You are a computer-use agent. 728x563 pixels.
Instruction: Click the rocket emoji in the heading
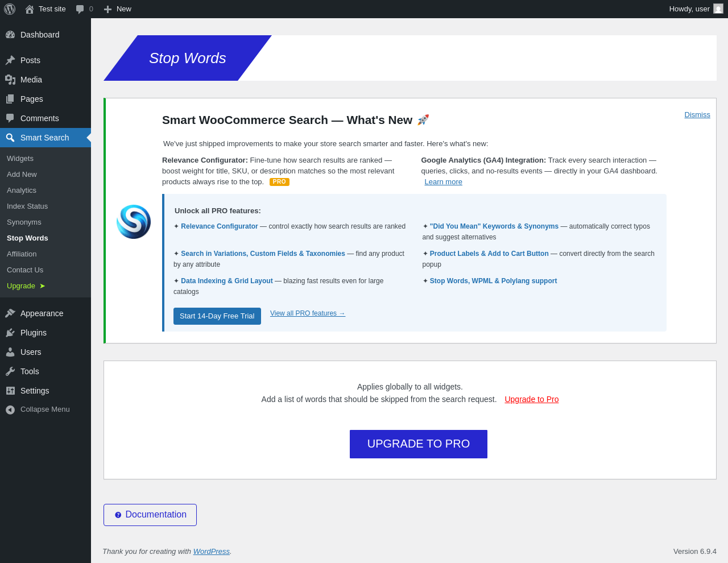pyautogui.click(x=423, y=120)
